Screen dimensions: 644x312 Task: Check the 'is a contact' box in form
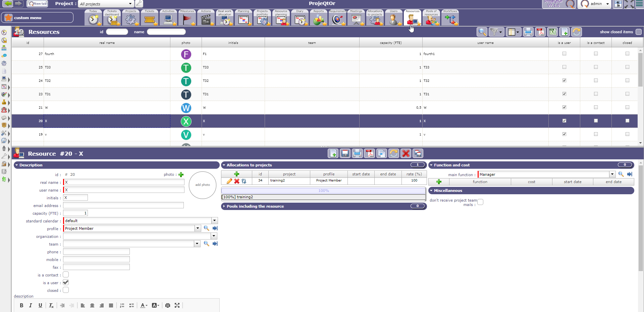point(66,275)
